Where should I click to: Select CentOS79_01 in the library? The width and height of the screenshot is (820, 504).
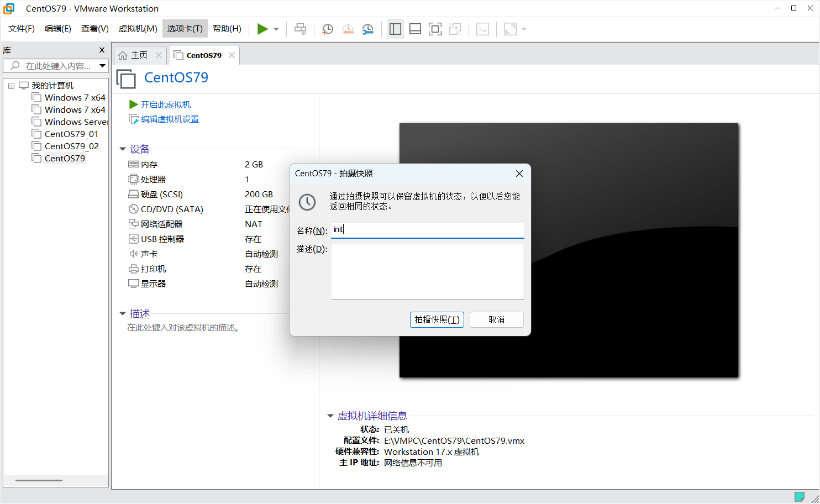[x=65, y=134]
